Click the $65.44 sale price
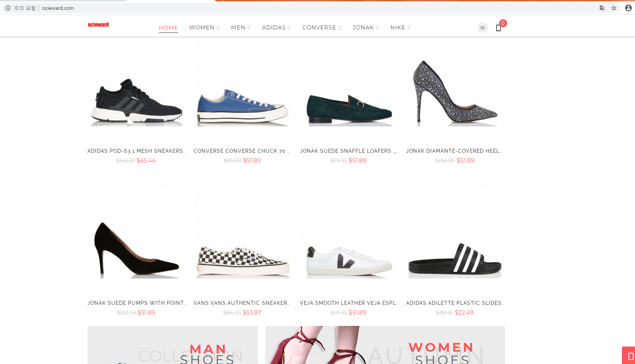 tap(146, 160)
